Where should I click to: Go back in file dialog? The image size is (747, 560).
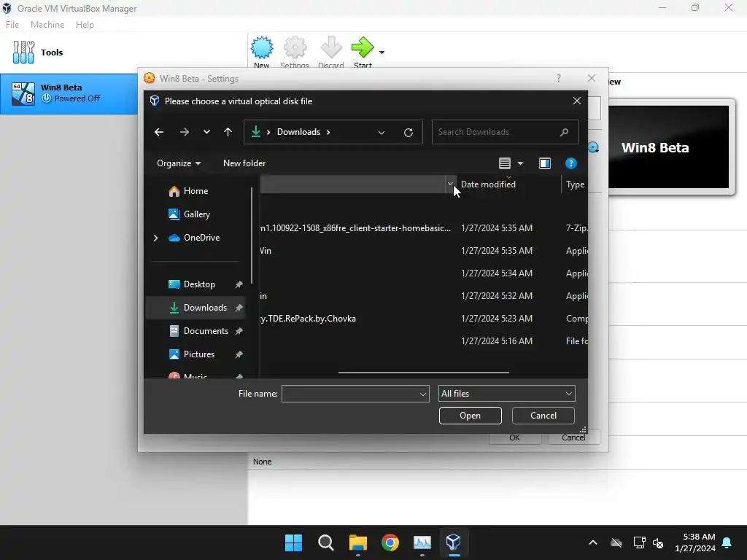159,132
